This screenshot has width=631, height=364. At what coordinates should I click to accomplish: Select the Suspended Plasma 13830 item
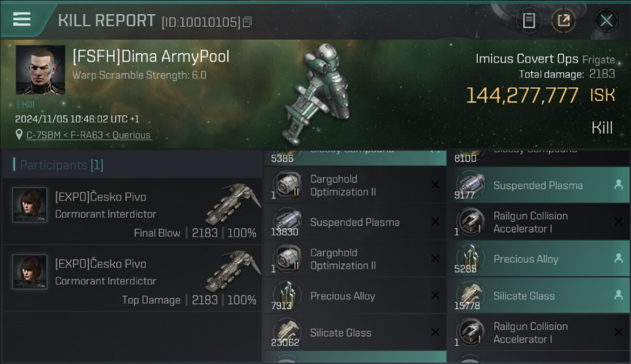click(355, 222)
